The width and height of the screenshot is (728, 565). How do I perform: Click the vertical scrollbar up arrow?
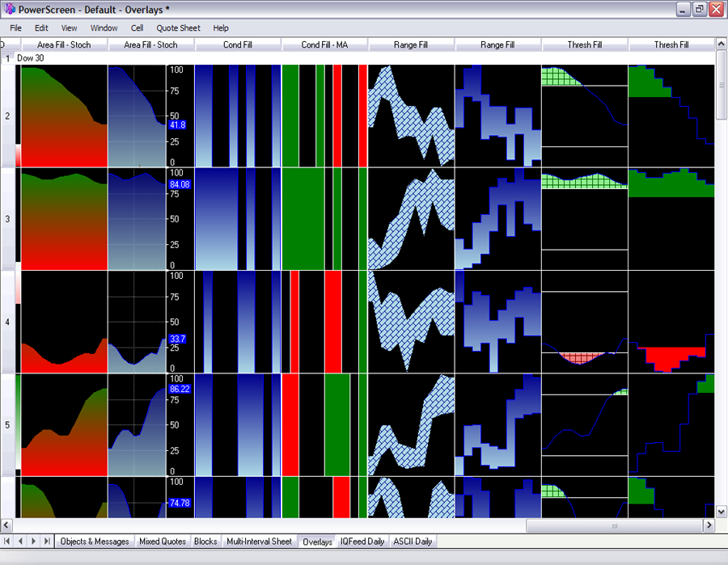(721, 44)
